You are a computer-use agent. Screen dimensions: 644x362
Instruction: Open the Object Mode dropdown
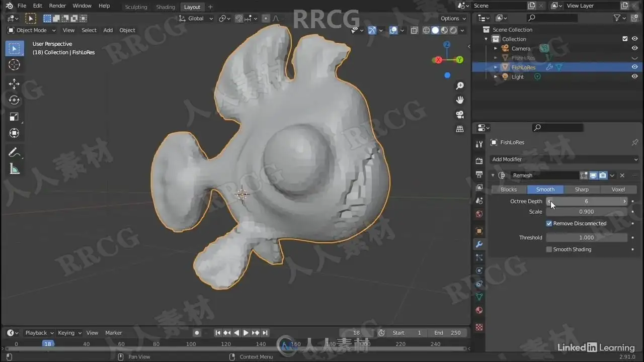click(31, 30)
